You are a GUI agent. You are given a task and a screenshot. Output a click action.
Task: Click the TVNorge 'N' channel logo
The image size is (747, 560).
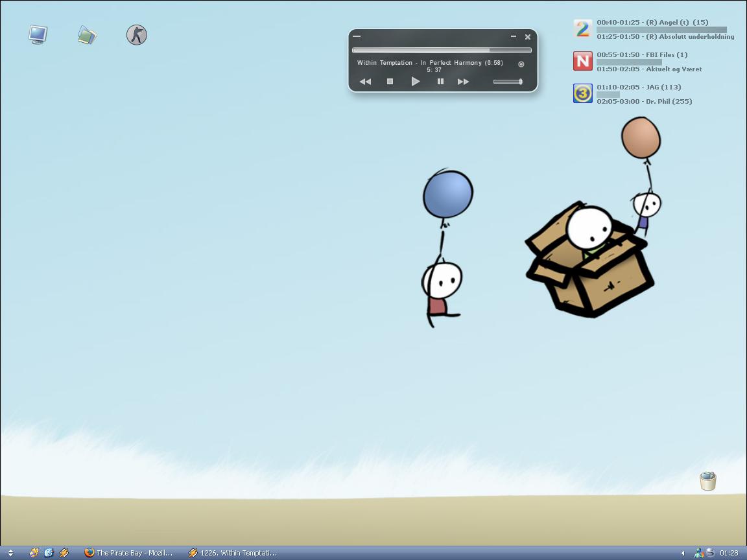tap(583, 61)
